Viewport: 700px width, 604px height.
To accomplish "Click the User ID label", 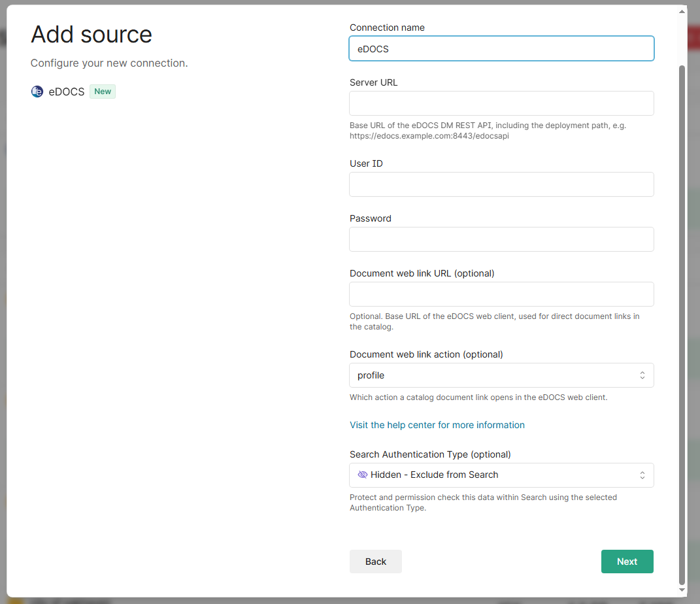I will (x=366, y=163).
